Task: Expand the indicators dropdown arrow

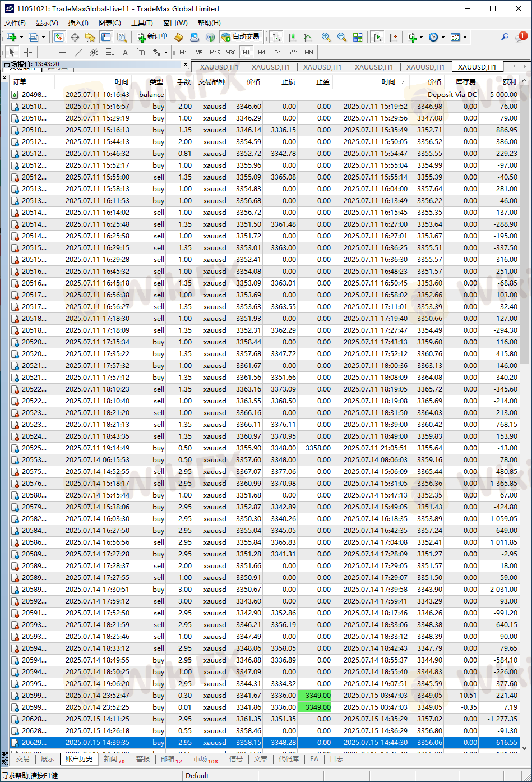Action: (x=421, y=37)
